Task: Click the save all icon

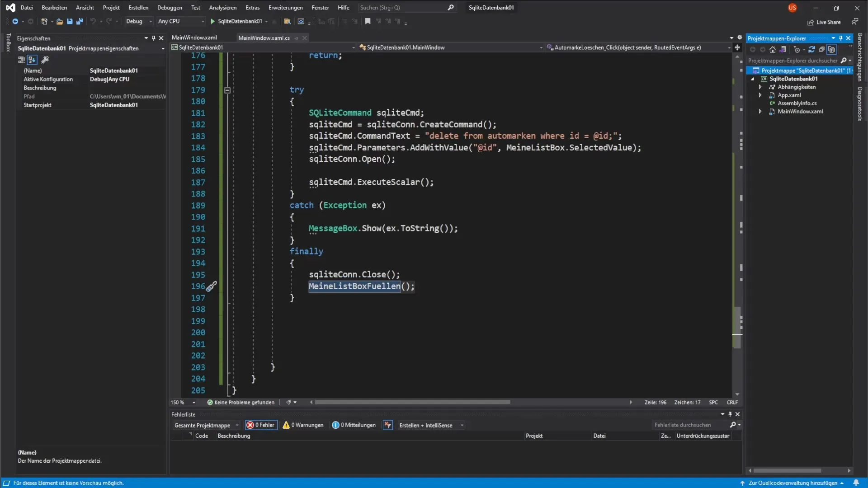Action: (x=80, y=21)
